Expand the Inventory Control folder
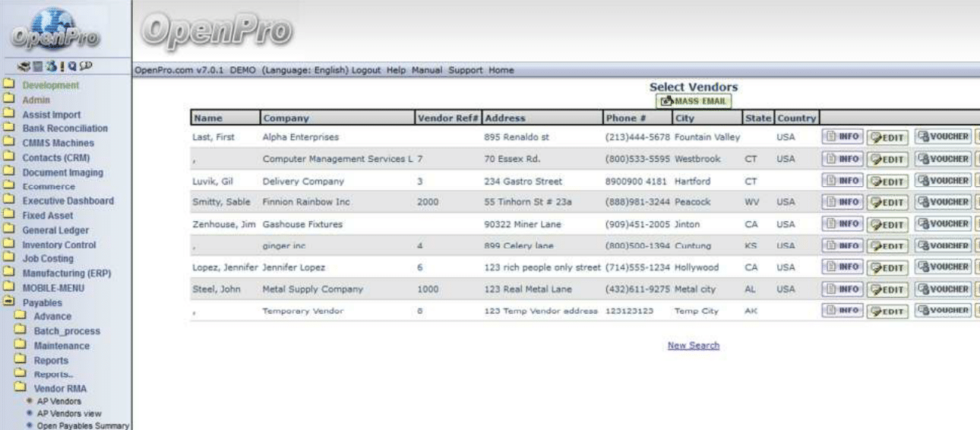The image size is (980, 430). click(8, 245)
